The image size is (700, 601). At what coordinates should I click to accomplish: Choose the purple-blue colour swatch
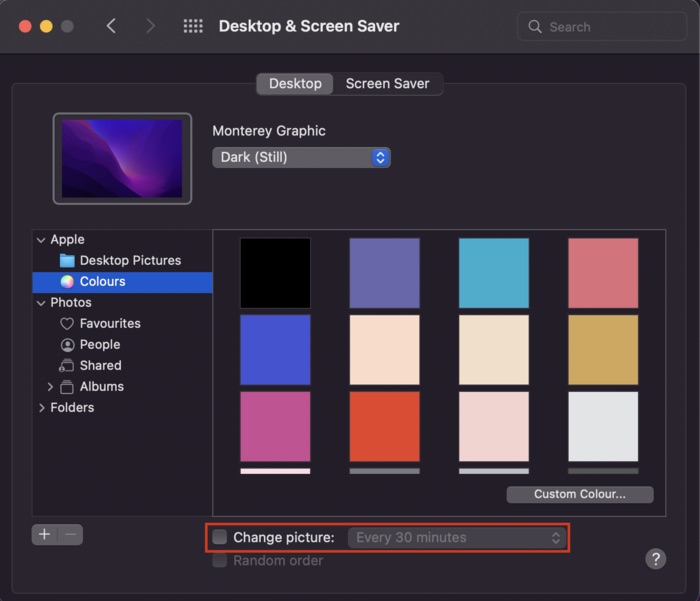[x=384, y=273]
